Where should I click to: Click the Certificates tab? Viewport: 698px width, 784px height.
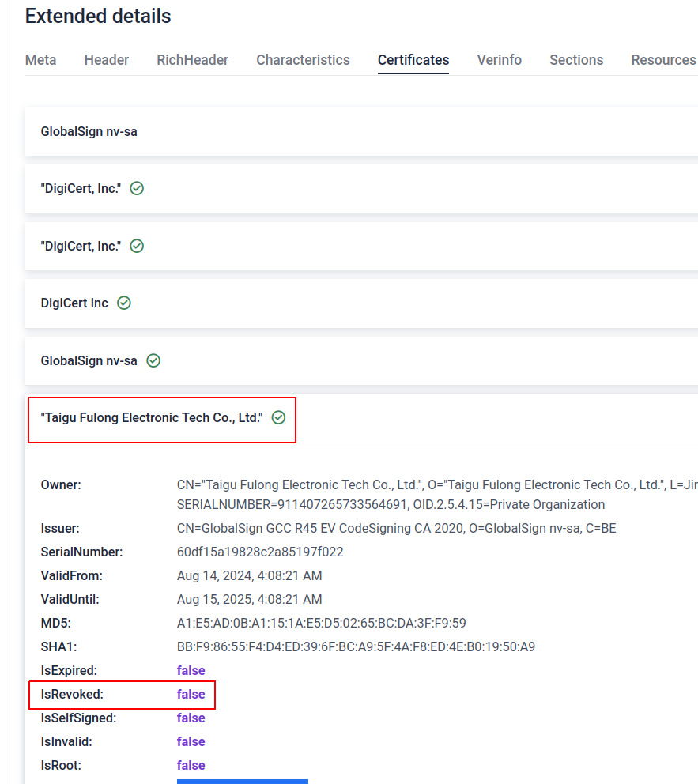point(413,60)
